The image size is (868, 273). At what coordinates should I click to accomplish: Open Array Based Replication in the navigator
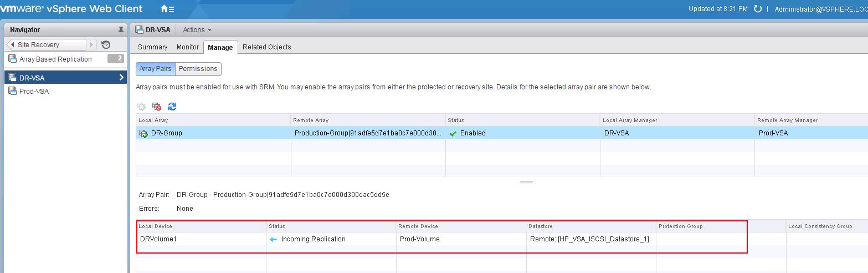55,59
